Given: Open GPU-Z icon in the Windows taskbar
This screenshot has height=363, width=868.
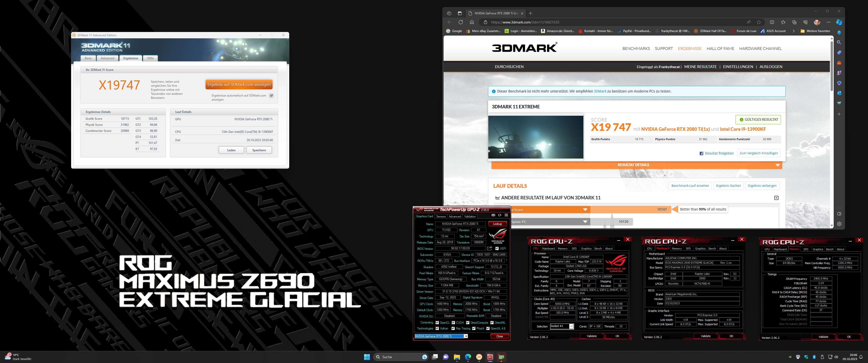Looking at the screenshot, I should (501, 357).
